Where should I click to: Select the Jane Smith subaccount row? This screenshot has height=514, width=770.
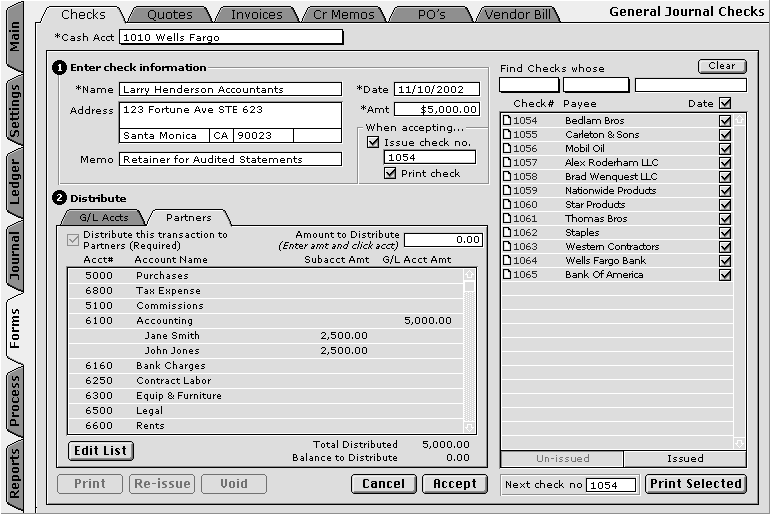pos(266,336)
